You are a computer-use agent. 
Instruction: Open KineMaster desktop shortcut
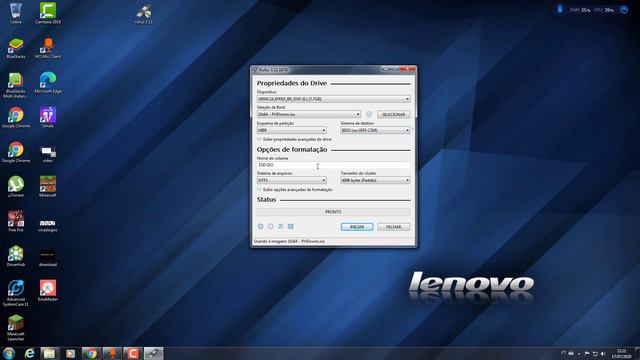click(x=48, y=291)
